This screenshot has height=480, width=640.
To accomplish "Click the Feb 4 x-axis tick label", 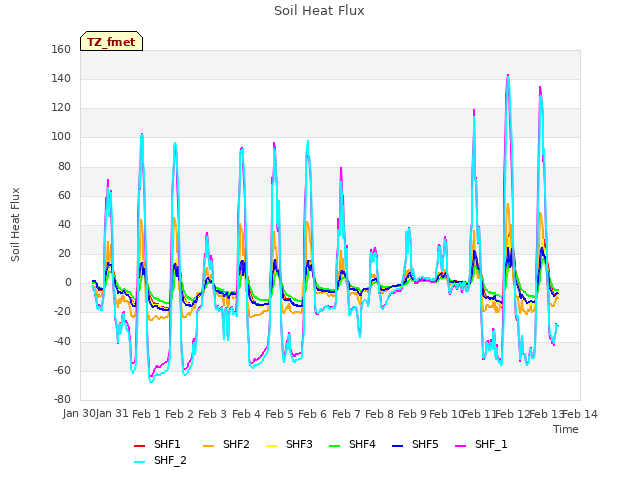I will click(246, 414).
